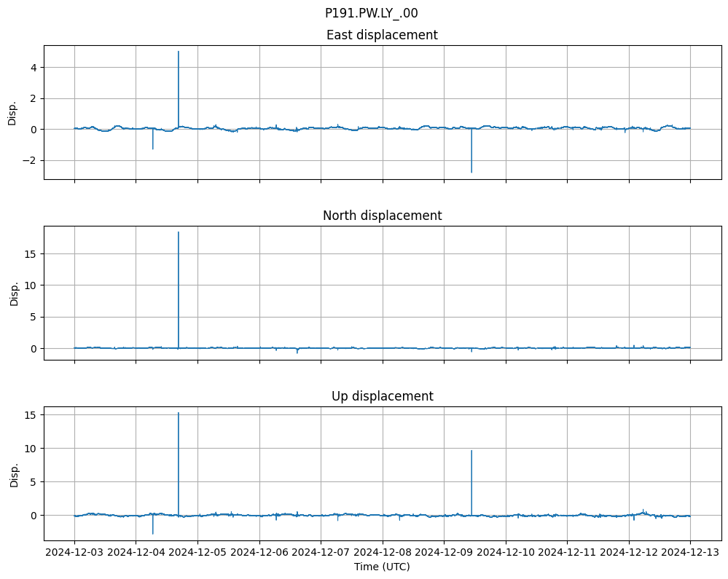Click the figure title P191.PW.LY_.00

pyautogui.click(x=371, y=13)
